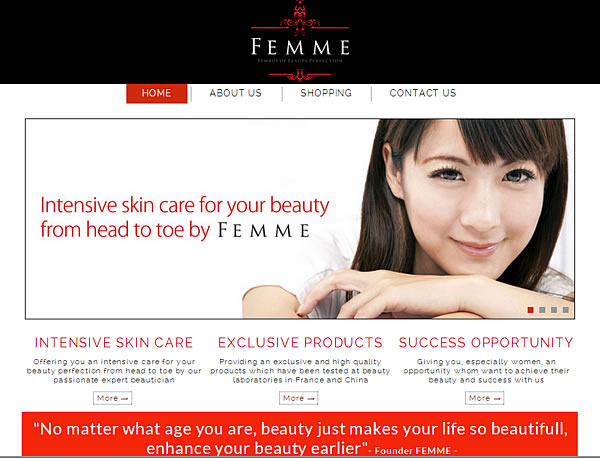The height and width of the screenshot is (458, 600).
Task: Open the HOME menu item
Action: point(157,93)
